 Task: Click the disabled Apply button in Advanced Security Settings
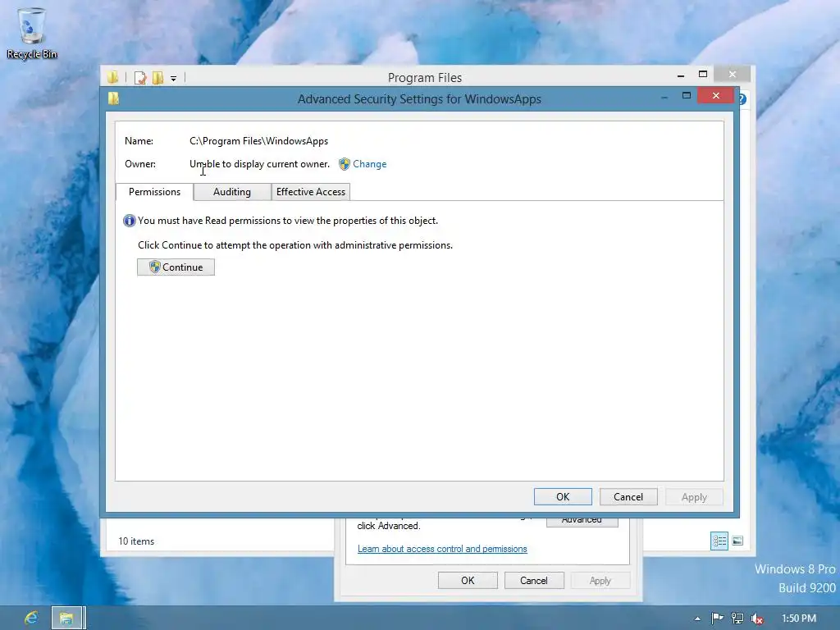[694, 496]
